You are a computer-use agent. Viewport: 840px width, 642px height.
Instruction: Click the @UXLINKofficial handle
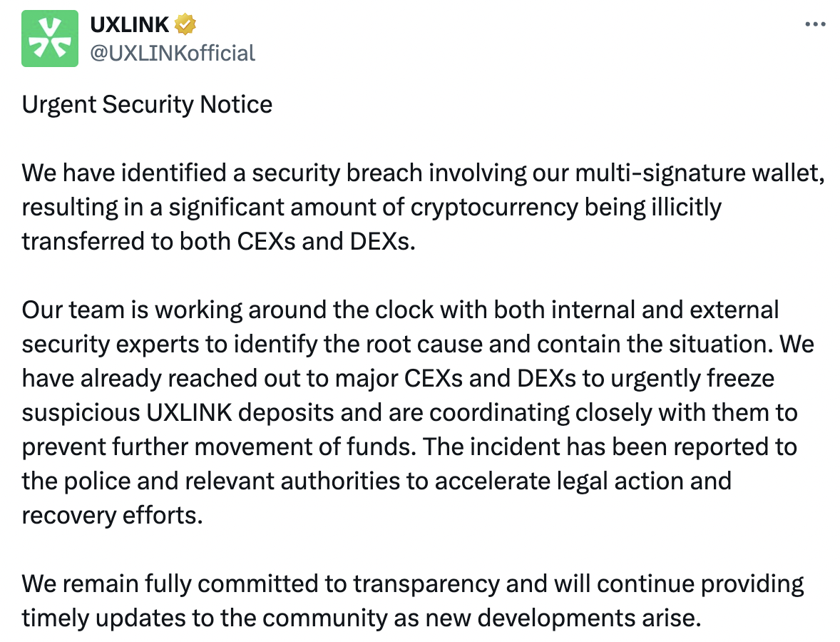[x=173, y=53]
